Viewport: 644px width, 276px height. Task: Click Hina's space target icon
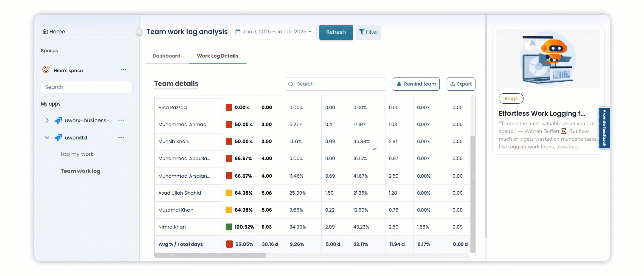[x=46, y=69]
